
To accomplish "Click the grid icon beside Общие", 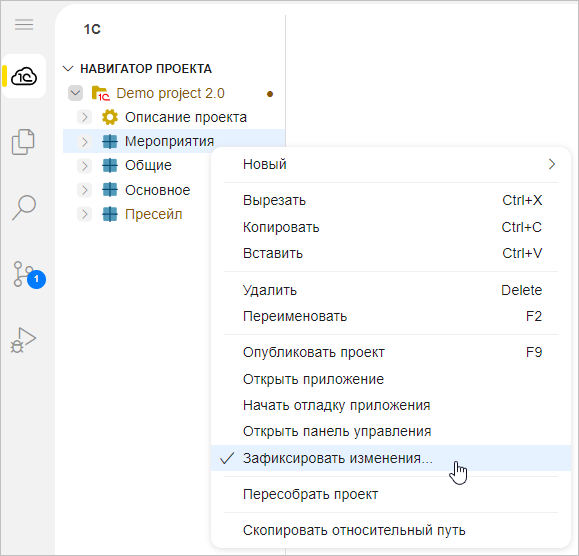I will tap(110, 165).
